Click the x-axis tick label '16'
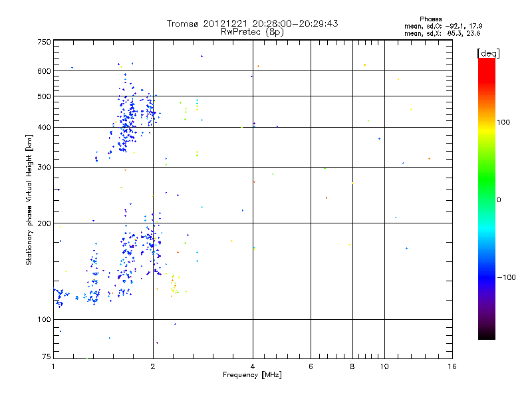Viewport: 532px width, 399px height. click(x=452, y=366)
